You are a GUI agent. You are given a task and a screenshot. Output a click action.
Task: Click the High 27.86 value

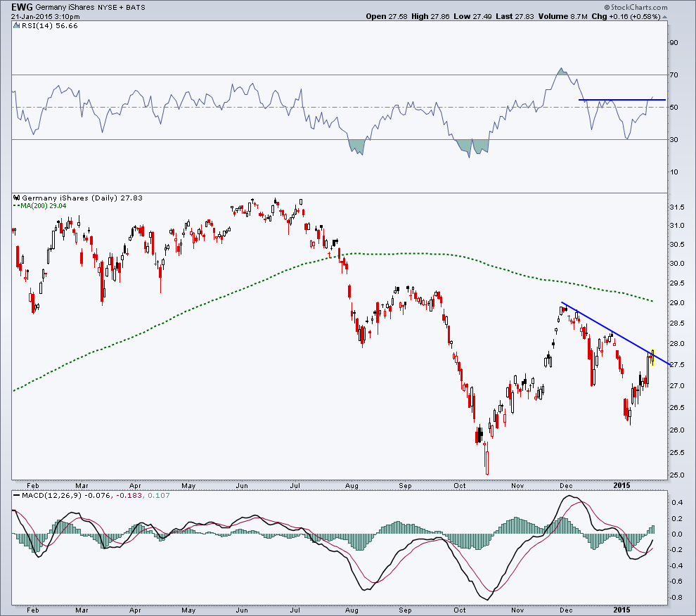[x=430, y=16]
